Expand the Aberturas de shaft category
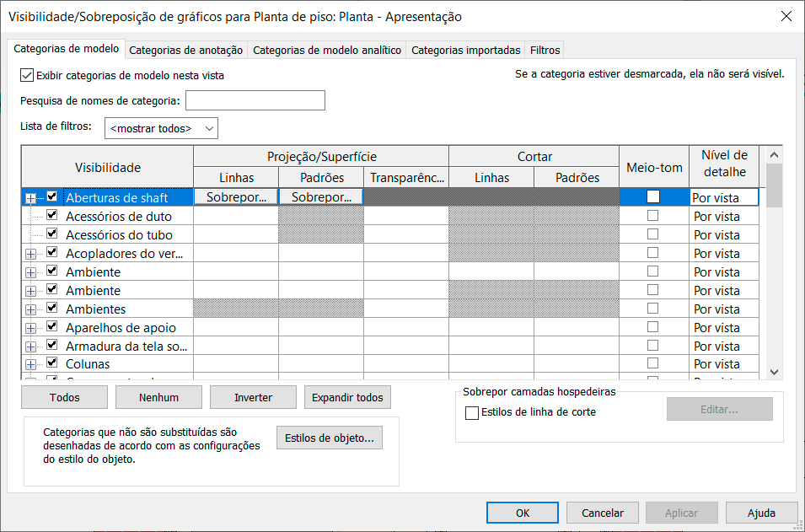 (31, 198)
